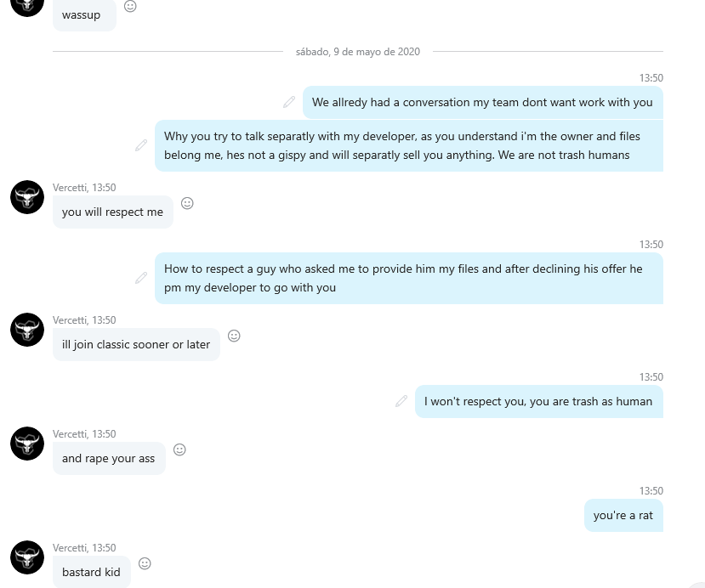The image size is (705, 588).
Task: Edit the "We allredy had a conversation" message
Action: pyautogui.click(x=289, y=102)
